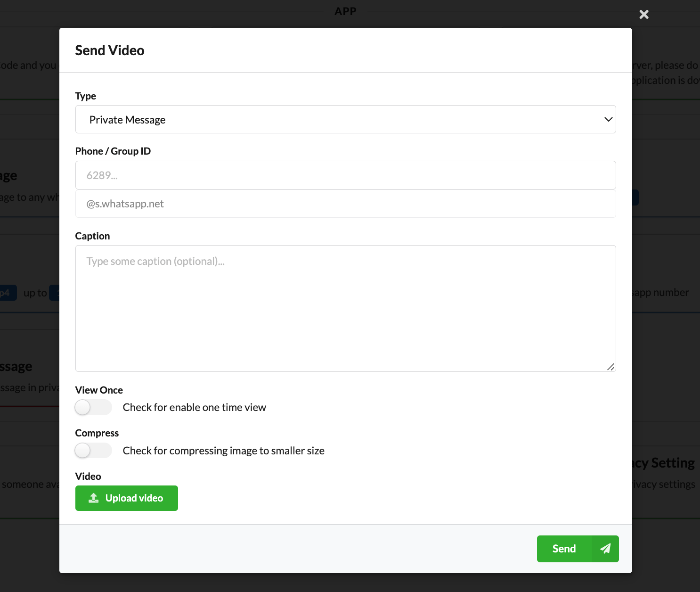Click the @s.whatsapp.net suffix field

345,204
